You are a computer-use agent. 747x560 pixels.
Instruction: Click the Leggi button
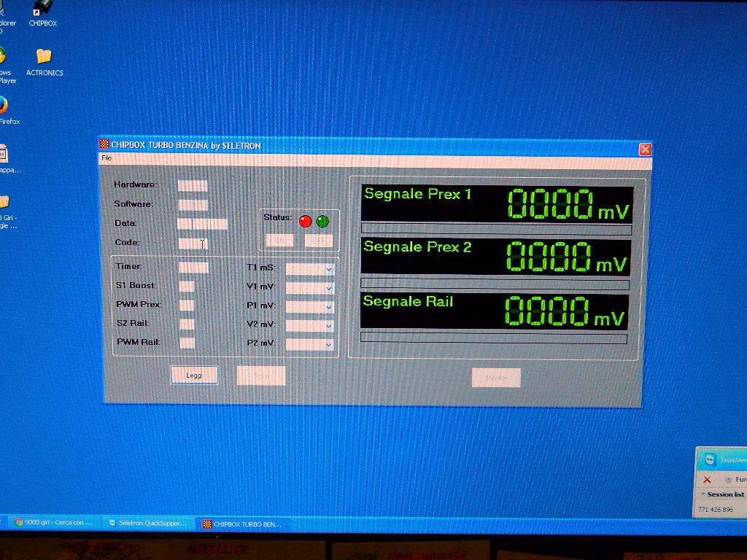[x=194, y=376]
